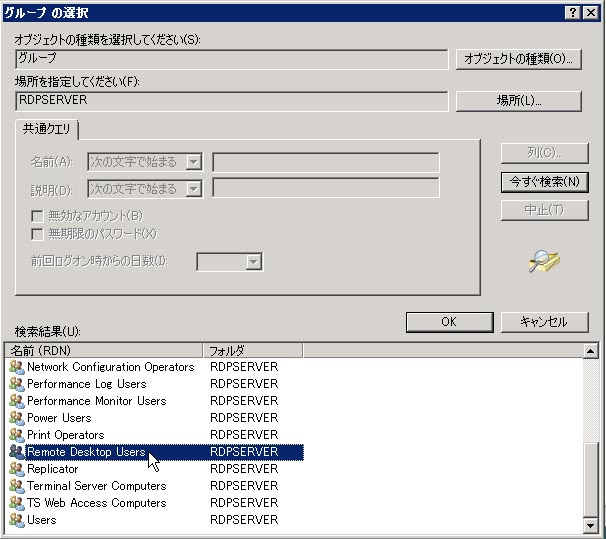Click the Performance Monitor Users group icon
The image size is (606, 539).
coord(17,401)
